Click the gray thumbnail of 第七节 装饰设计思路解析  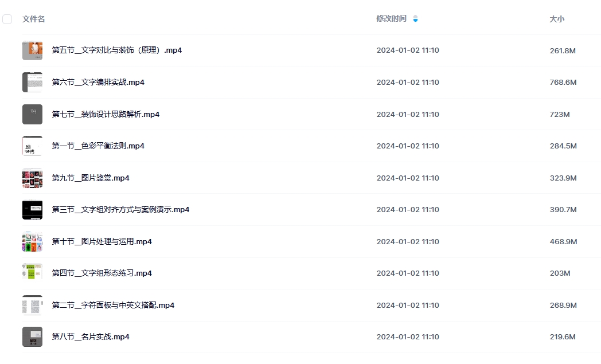click(33, 114)
